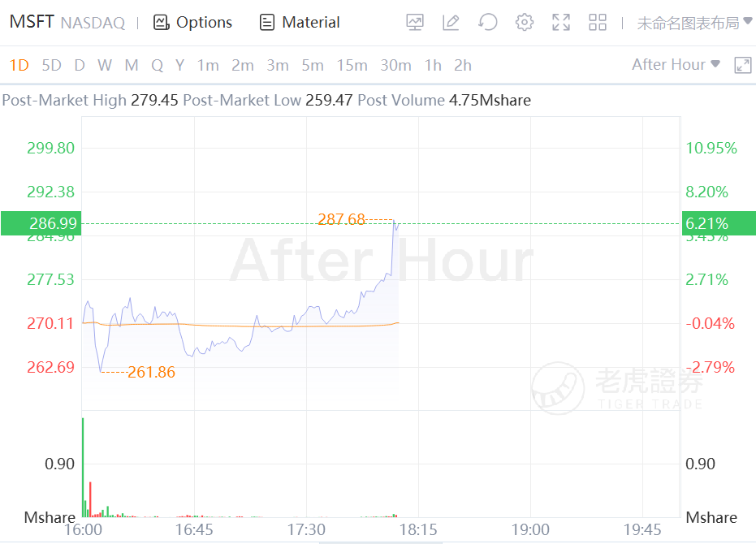Choose the weekly W timeframe

tap(105, 65)
